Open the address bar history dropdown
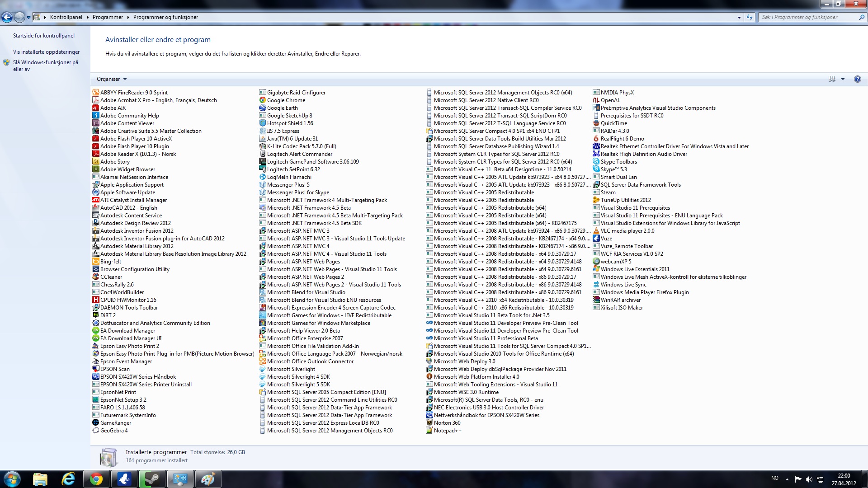This screenshot has width=868, height=488. 739,17
